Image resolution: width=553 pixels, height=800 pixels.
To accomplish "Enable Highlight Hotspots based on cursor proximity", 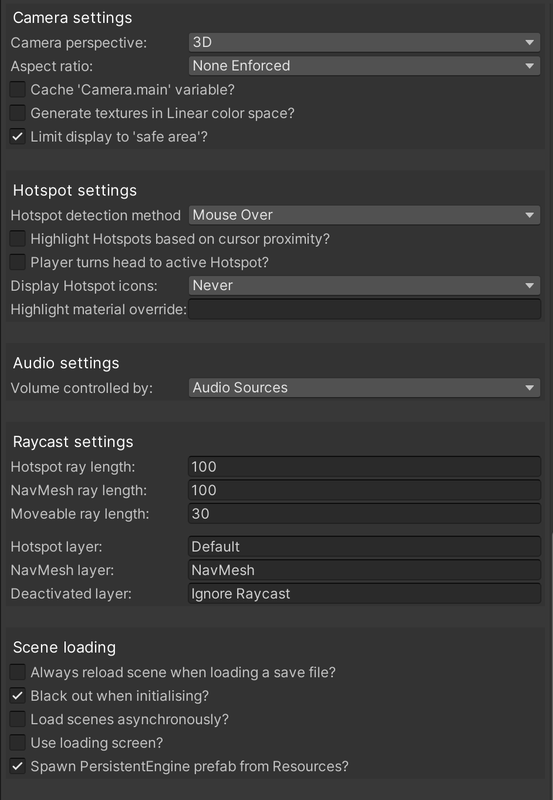I will [x=18, y=239].
